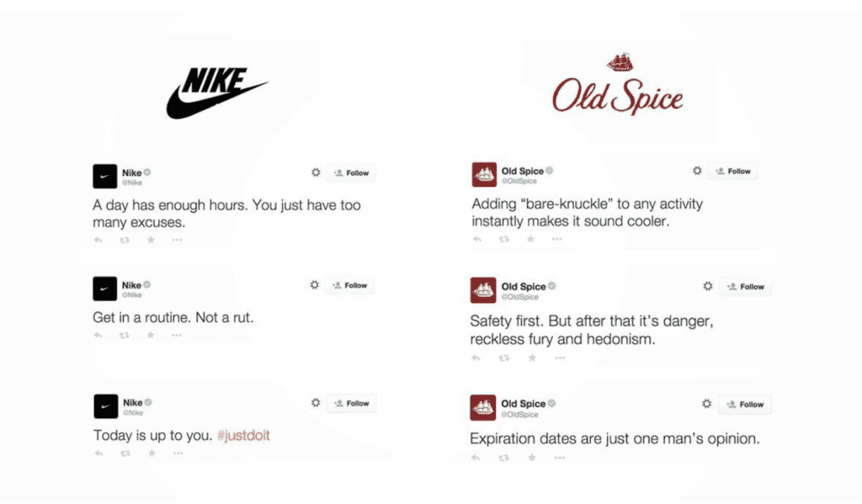Screen dimensions: 862x504
Task: Reply to Nike's "many excuses" tweet
Action: point(98,240)
